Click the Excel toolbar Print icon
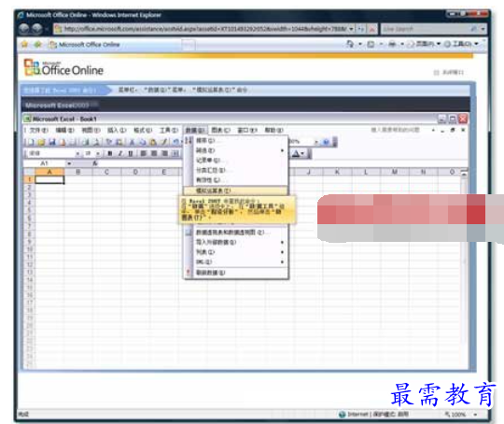The width and height of the screenshot is (504, 424). (85, 142)
